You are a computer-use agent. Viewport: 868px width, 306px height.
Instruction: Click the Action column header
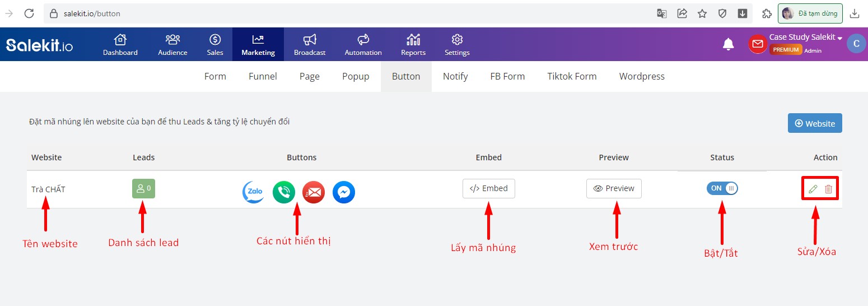click(825, 157)
